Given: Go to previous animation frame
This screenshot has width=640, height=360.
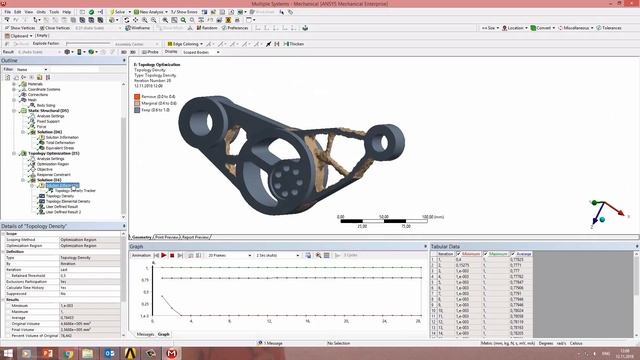Looking at the screenshot, I should [x=156, y=255].
